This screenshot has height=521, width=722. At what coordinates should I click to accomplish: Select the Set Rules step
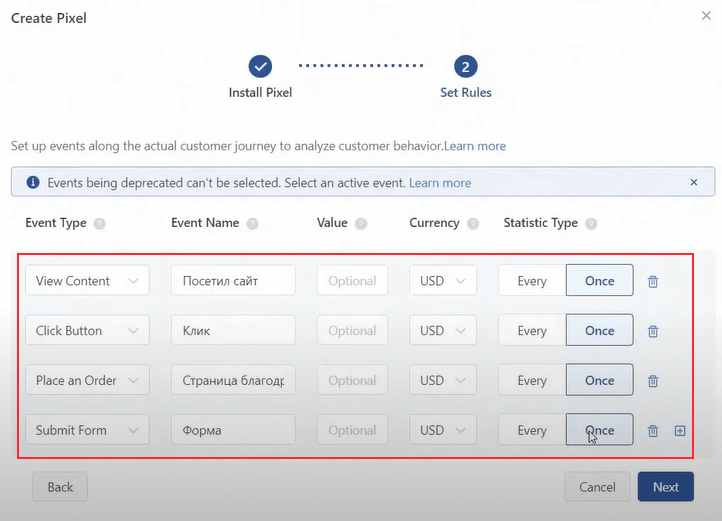[465, 67]
